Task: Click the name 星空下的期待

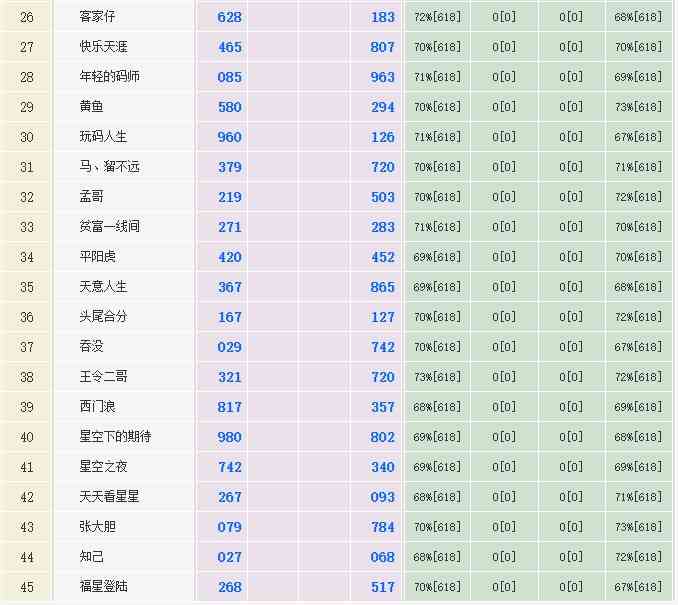Action: (x=115, y=437)
